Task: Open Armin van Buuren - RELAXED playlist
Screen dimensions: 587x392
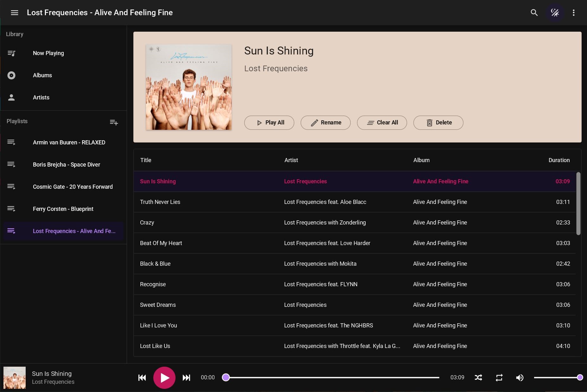Action: coord(63,142)
